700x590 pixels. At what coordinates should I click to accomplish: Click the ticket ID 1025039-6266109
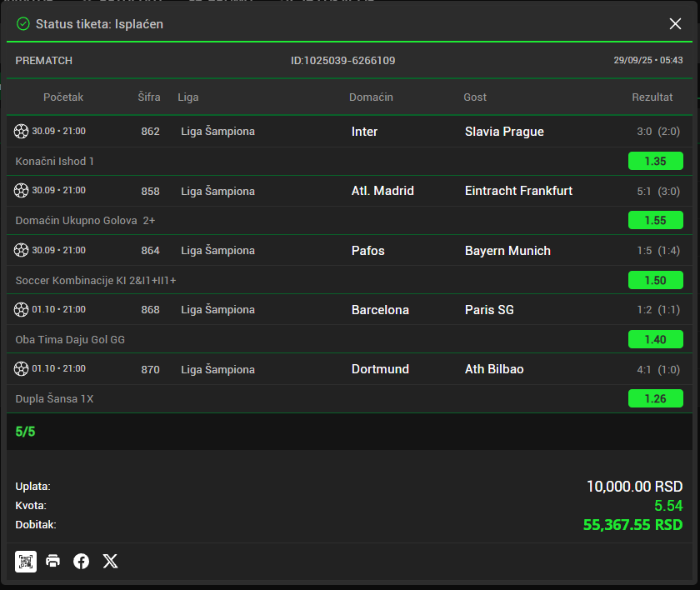(342, 61)
